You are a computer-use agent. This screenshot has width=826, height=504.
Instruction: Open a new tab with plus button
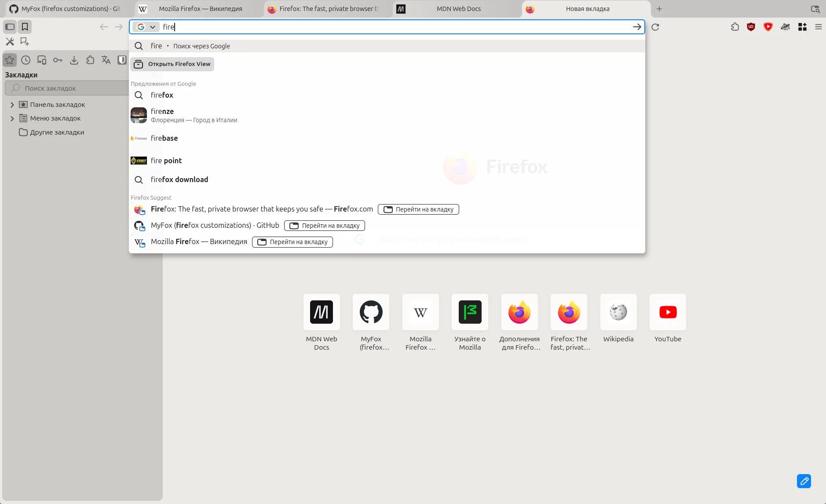[x=659, y=9]
